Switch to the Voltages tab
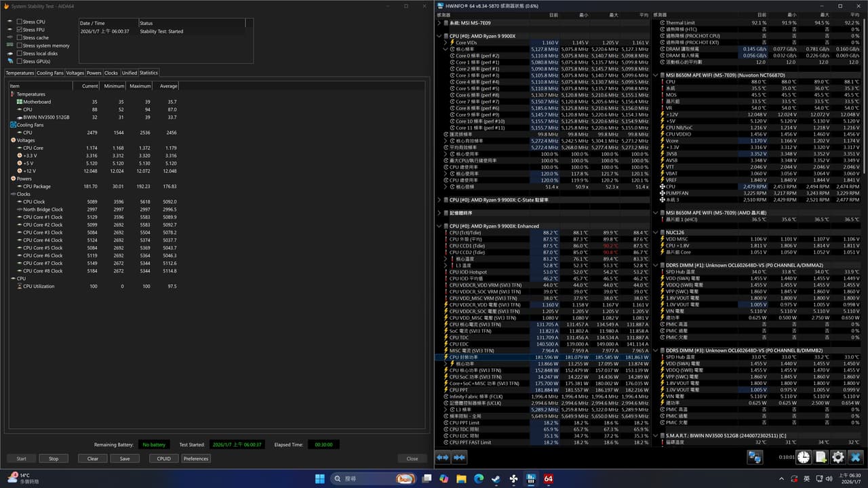The width and height of the screenshot is (868, 488). [x=75, y=73]
